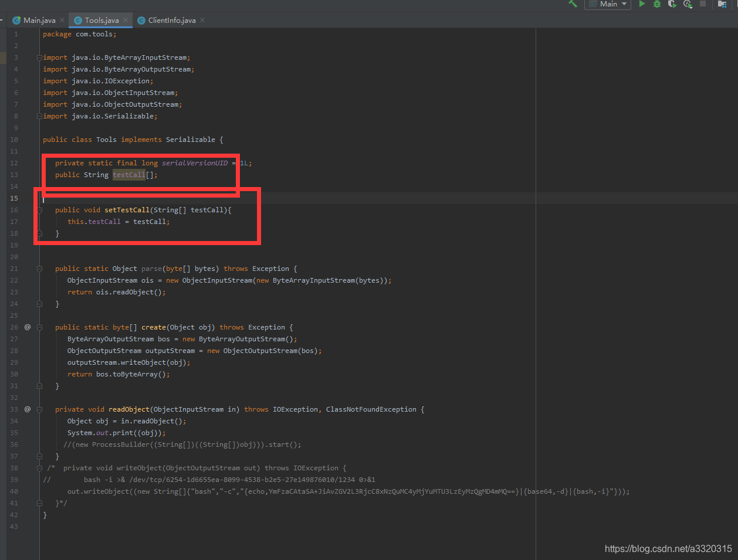Click fold end marker at line 24
Viewport: 738px width, 560px height.
point(39,304)
